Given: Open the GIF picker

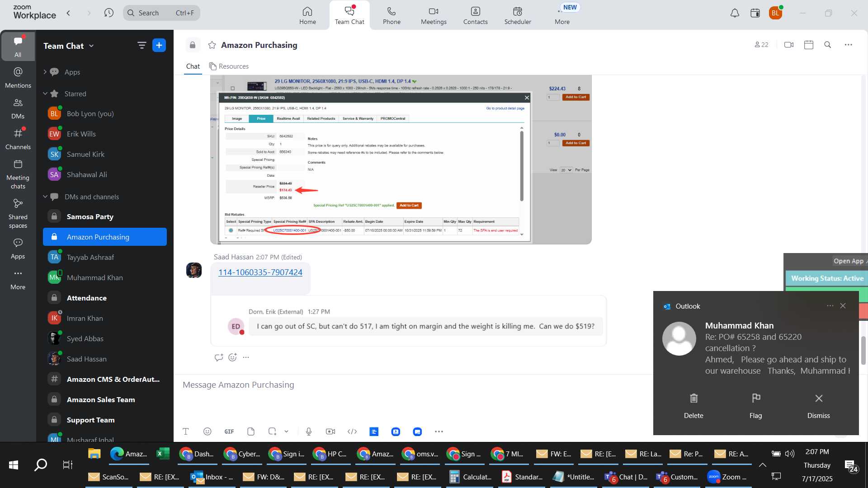Looking at the screenshot, I should pos(229,432).
